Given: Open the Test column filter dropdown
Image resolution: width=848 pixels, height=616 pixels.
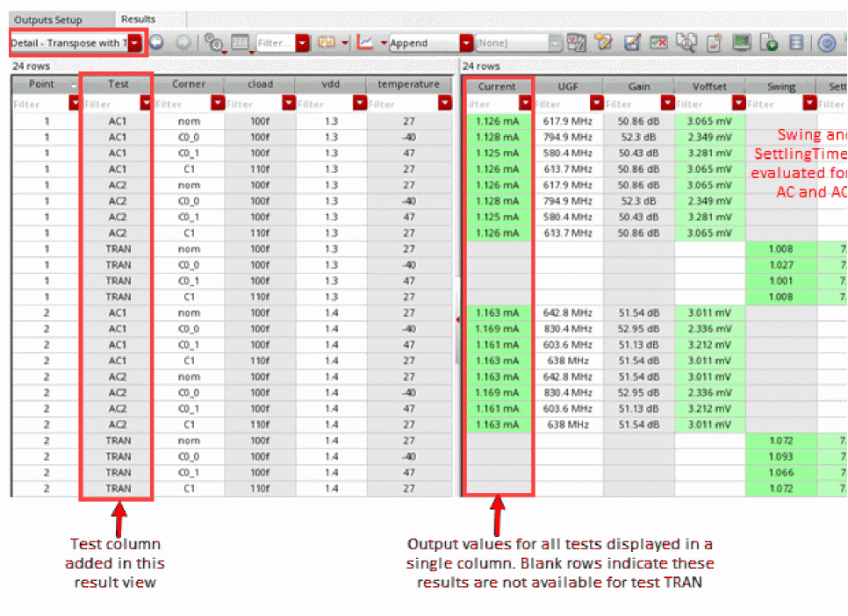Looking at the screenshot, I should point(146,103).
